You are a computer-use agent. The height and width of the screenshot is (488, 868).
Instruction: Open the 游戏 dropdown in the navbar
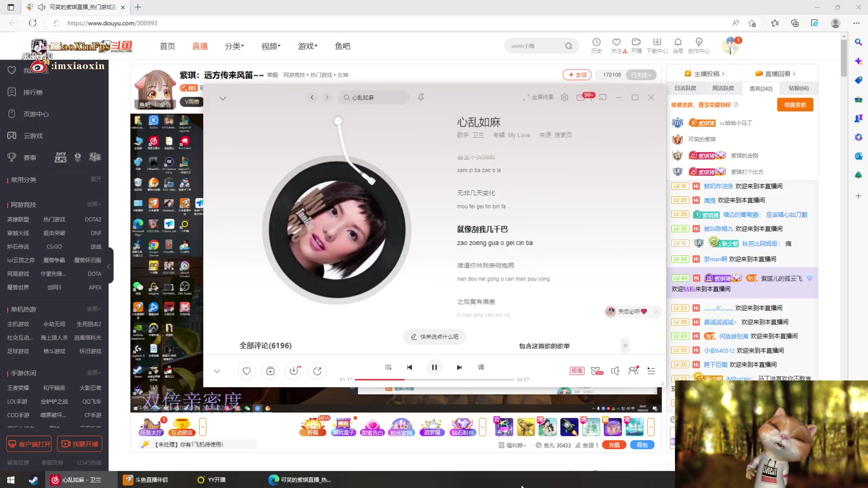coord(307,46)
